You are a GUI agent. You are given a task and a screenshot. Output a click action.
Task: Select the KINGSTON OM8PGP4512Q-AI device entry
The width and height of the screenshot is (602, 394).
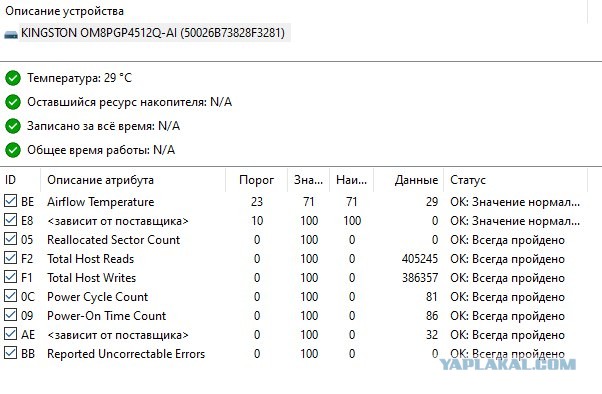[x=152, y=33]
